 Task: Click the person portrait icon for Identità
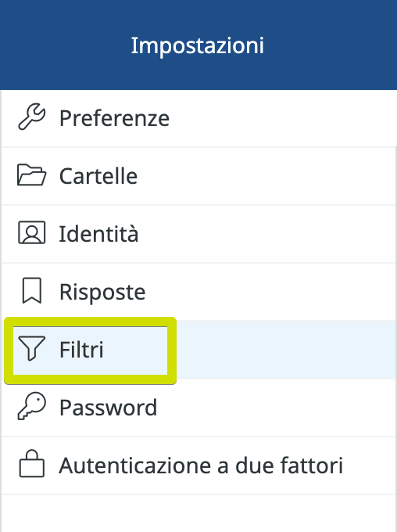click(x=31, y=233)
